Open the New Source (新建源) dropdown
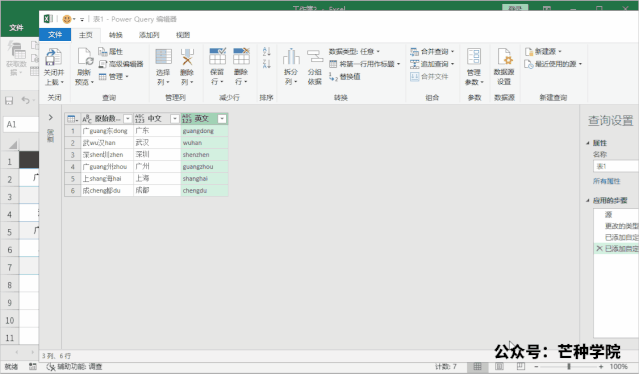Viewport: 639px width, 374px height. pyautogui.click(x=543, y=51)
